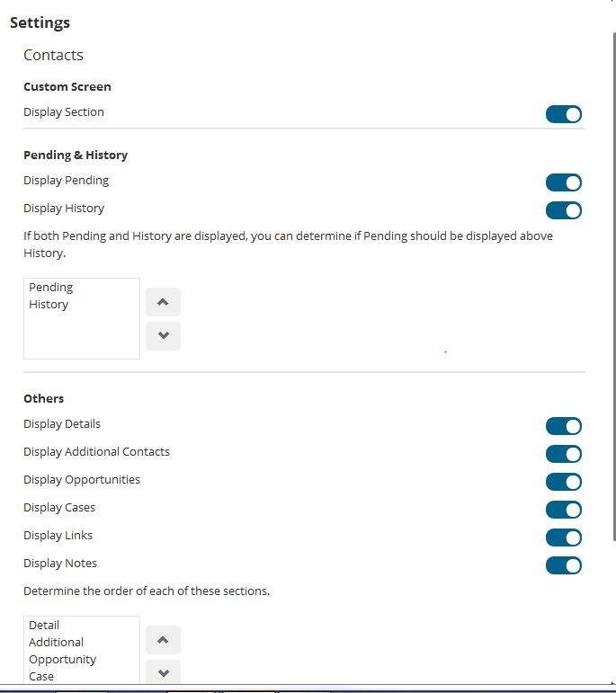
Task: Turn off Display History switch
Action: tap(564, 210)
